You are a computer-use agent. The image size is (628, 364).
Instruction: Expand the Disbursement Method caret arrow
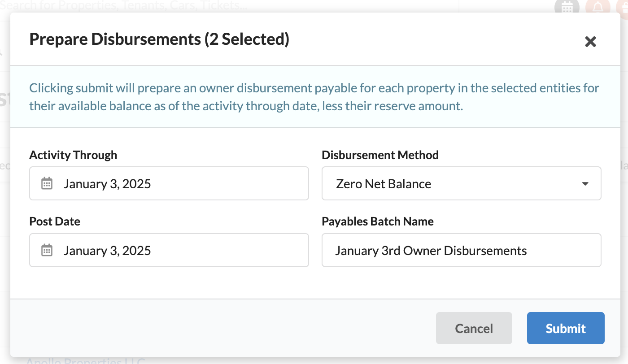point(585,184)
